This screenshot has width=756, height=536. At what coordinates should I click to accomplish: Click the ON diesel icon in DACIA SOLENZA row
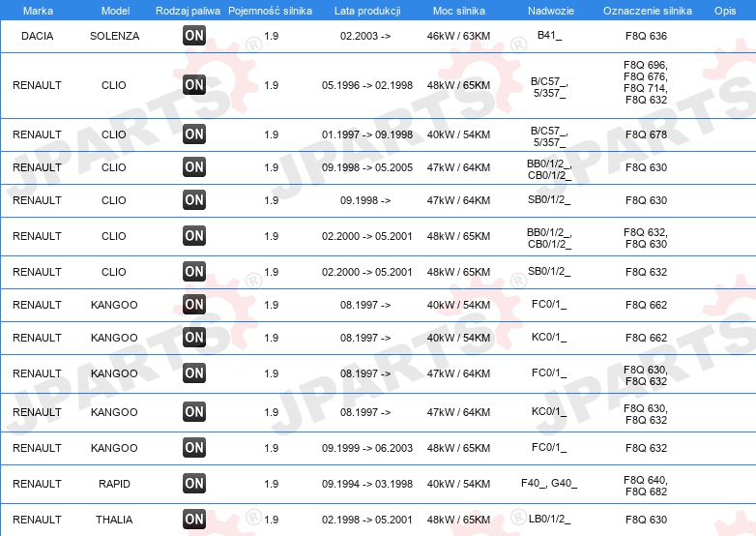click(194, 35)
